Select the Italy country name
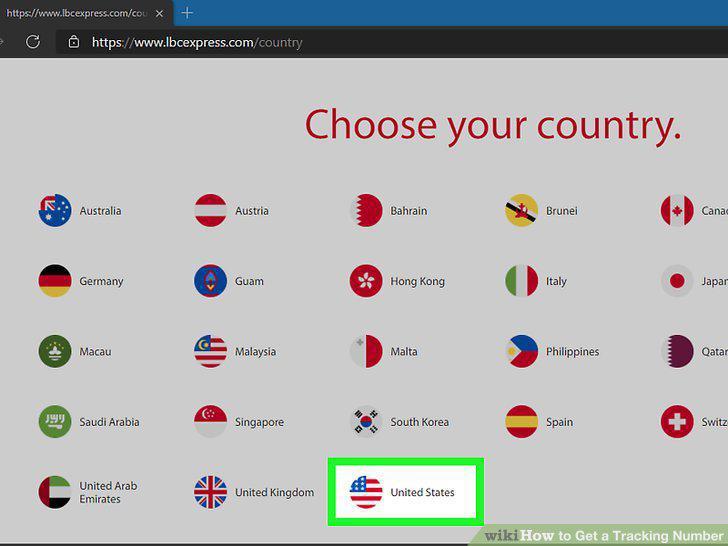This screenshot has width=728, height=546. tap(556, 281)
